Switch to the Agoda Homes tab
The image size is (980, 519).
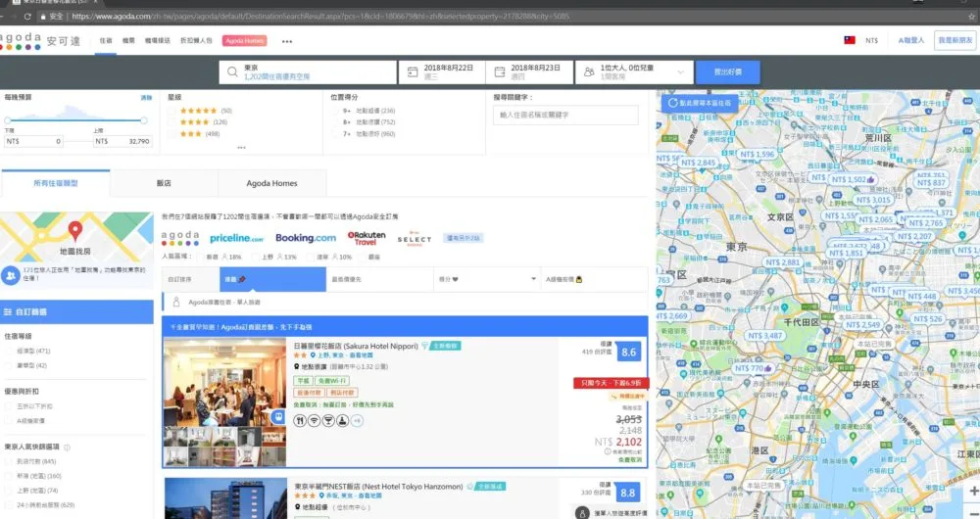coord(271,184)
